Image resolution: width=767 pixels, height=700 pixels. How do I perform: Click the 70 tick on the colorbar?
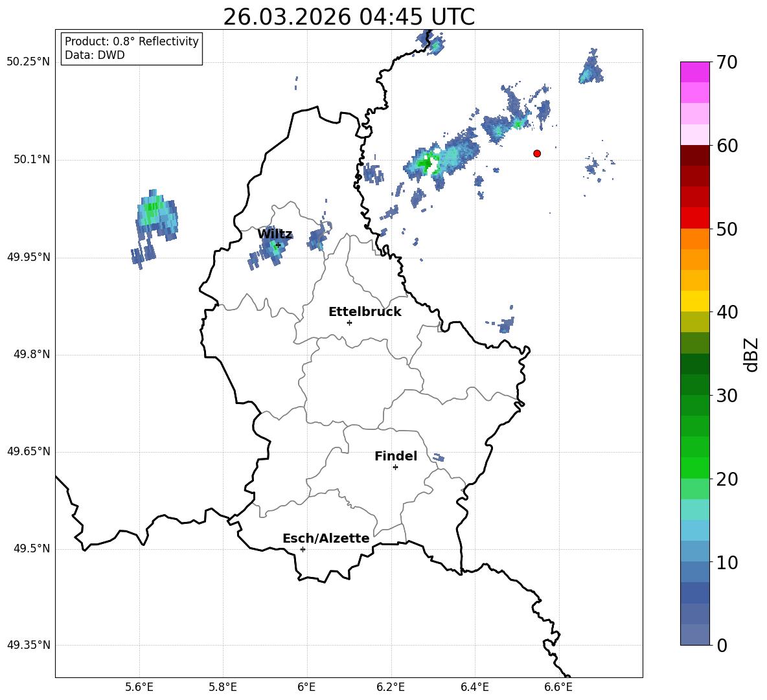pyautogui.click(x=727, y=63)
